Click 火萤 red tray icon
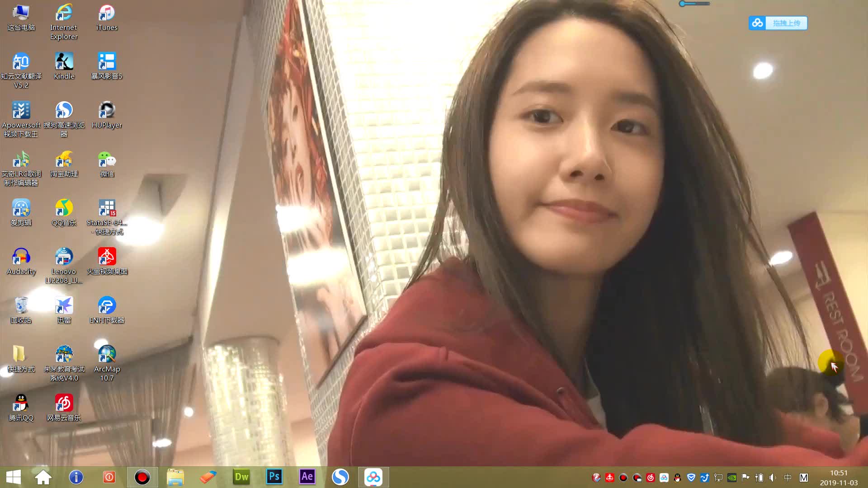The width and height of the screenshot is (868, 488). 610,478
